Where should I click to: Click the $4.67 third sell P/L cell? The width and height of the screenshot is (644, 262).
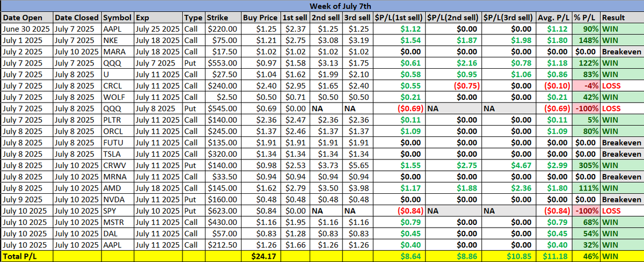508,165
